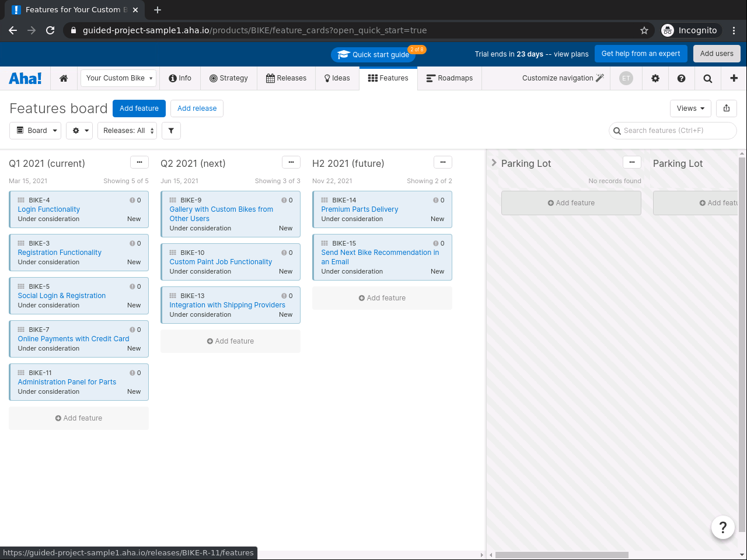Click the Aha! logo
Screen dimensions: 747x560
pyautogui.click(x=25, y=78)
